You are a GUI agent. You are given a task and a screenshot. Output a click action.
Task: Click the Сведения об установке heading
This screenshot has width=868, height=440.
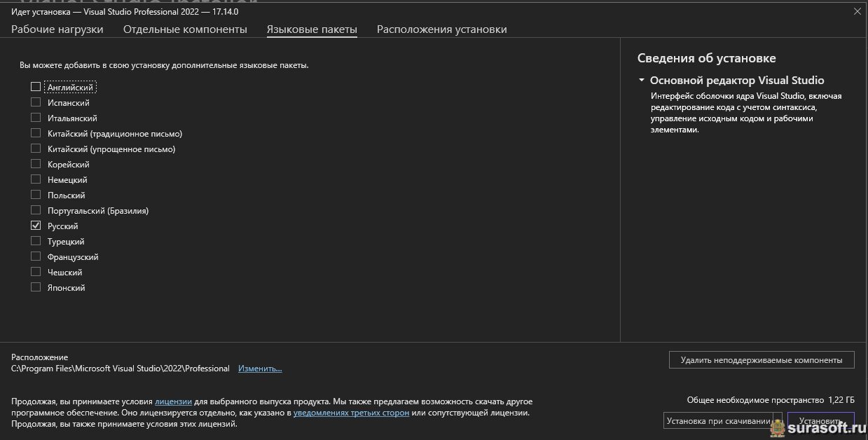(706, 58)
